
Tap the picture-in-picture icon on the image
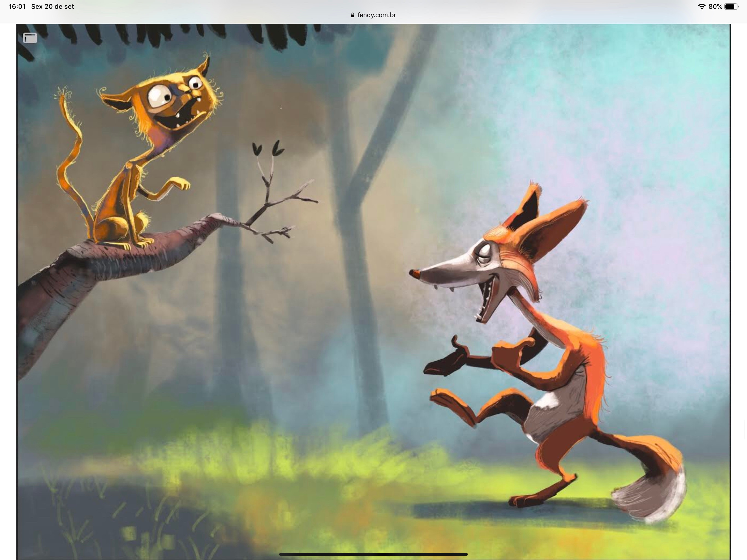pyautogui.click(x=30, y=38)
